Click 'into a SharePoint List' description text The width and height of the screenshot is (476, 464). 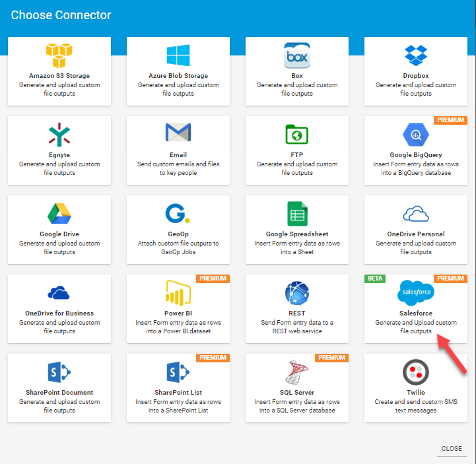[178, 411]
